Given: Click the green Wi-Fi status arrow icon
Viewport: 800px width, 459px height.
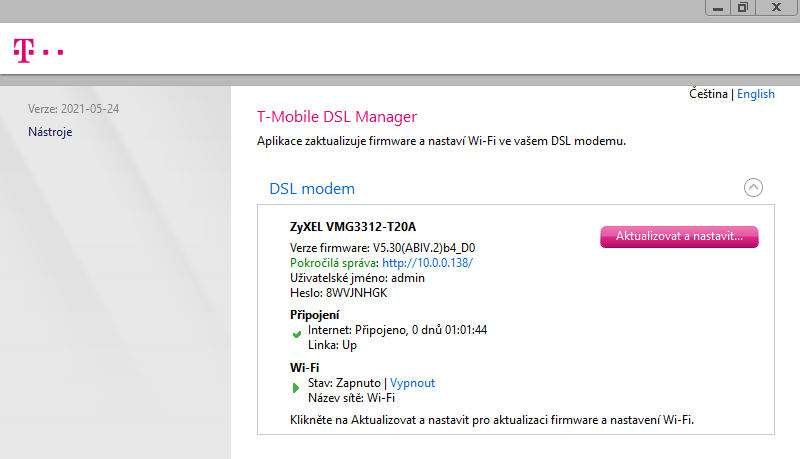Looking at the screenshot, I should [296, 388].
